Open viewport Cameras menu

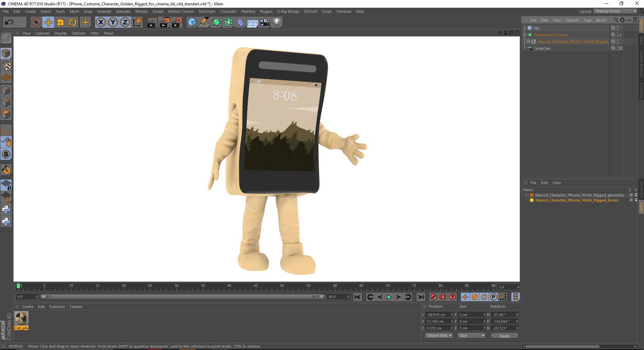pos(42,33)
